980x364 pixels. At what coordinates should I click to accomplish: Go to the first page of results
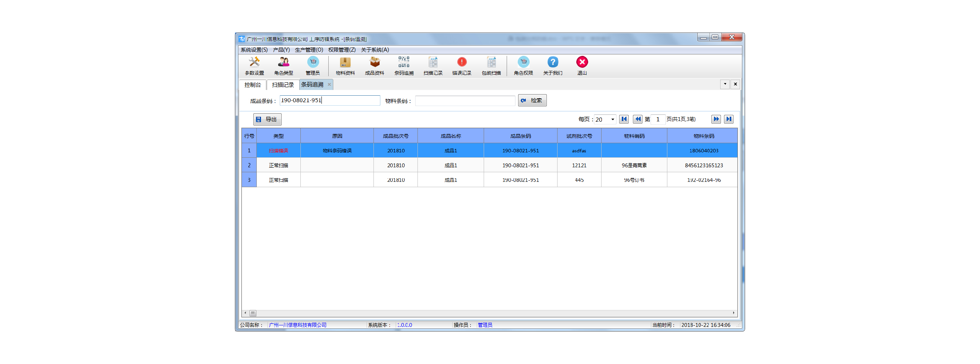pyautogui.click(x=624, y=119)
